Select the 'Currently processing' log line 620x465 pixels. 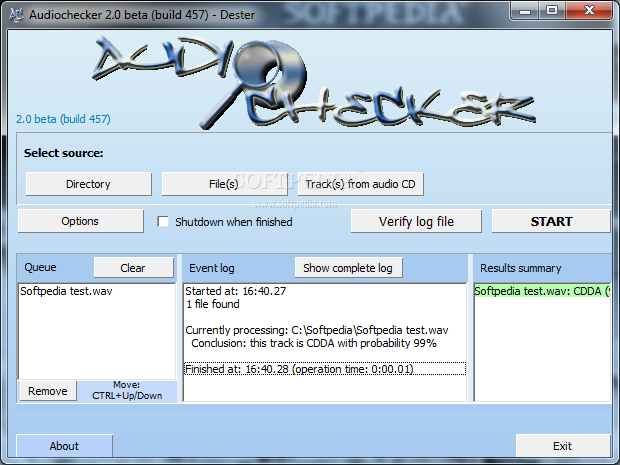317,330
